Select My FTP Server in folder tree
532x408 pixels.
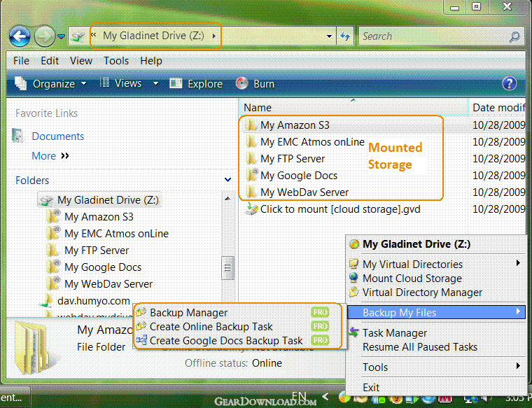tap(97, 251)
